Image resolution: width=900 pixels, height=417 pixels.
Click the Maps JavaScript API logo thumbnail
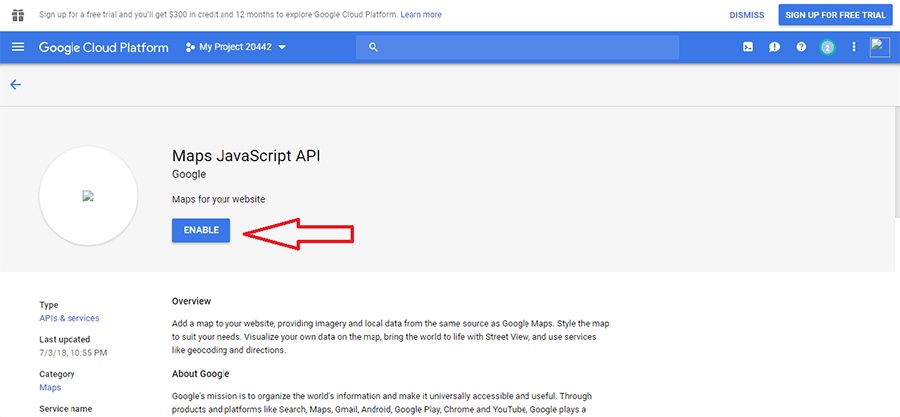click(x=88, y=197)
